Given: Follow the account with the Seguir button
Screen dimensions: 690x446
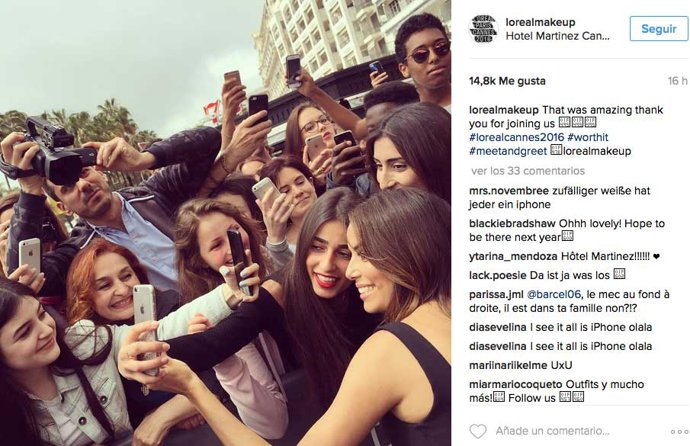Looking at the screenshot, I should click(659, 29).
